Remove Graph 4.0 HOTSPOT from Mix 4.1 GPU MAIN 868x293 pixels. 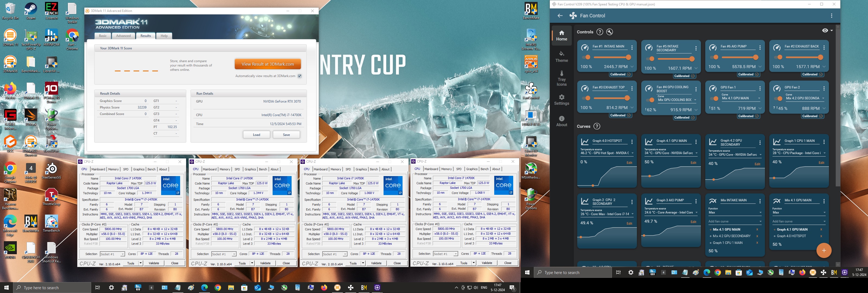tap(821, 236)
